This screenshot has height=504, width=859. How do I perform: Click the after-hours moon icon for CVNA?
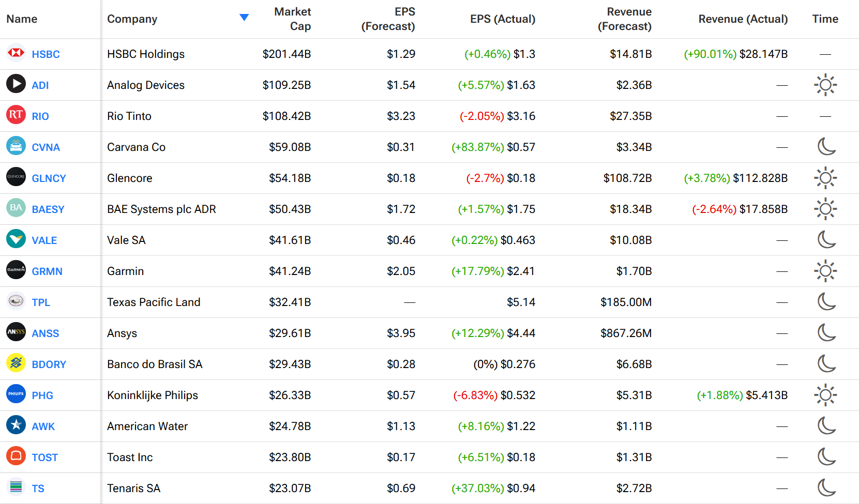[826, 147]
